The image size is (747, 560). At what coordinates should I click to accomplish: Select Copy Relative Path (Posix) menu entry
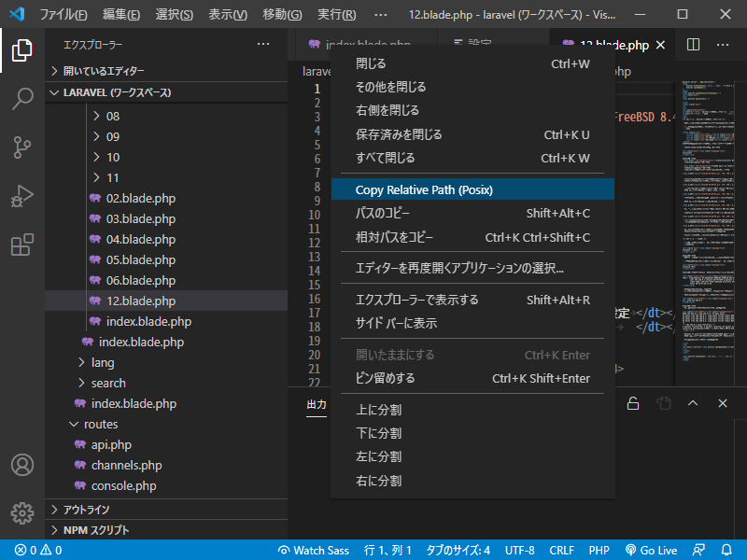(424, 189)
